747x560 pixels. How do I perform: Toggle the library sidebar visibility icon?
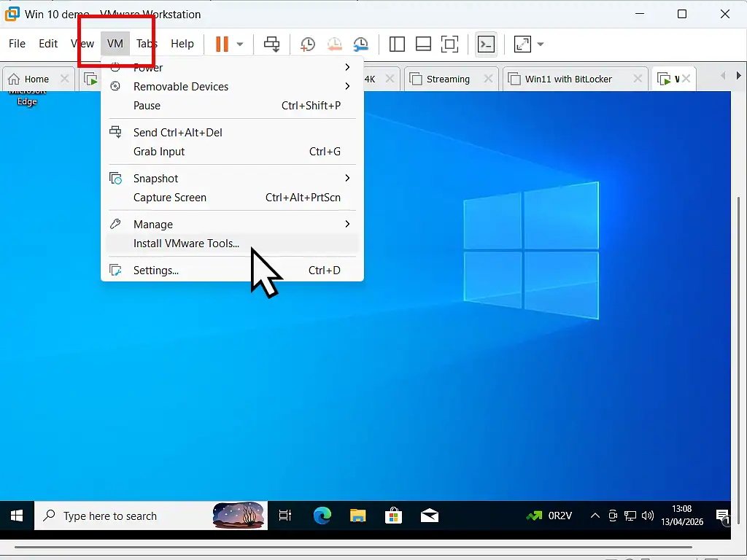tap(397, 44)
